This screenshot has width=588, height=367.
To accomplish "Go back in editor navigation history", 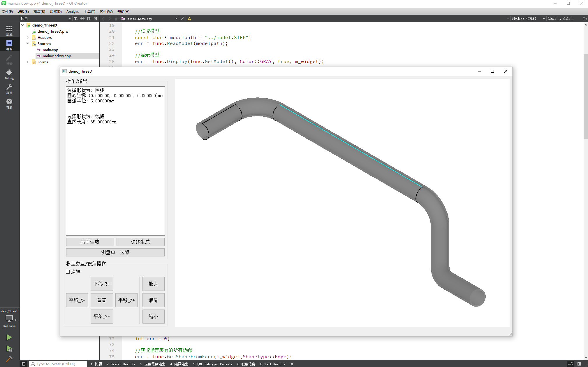I will click(103, 19).
